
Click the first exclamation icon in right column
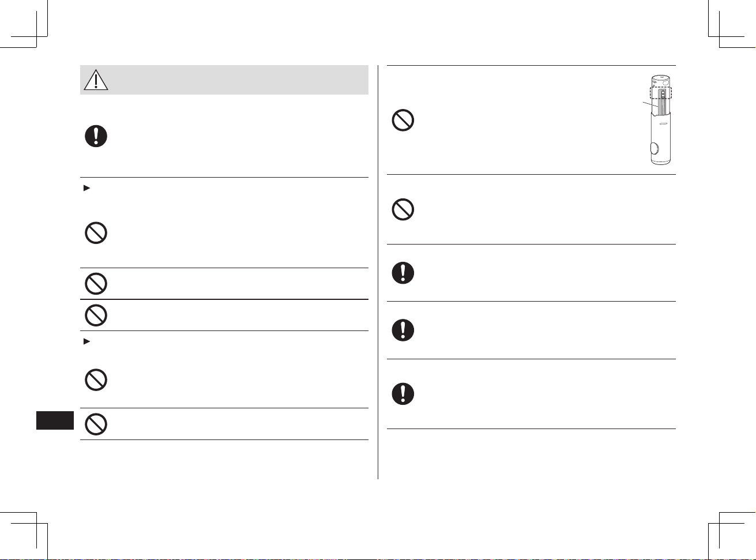point(403,272)
